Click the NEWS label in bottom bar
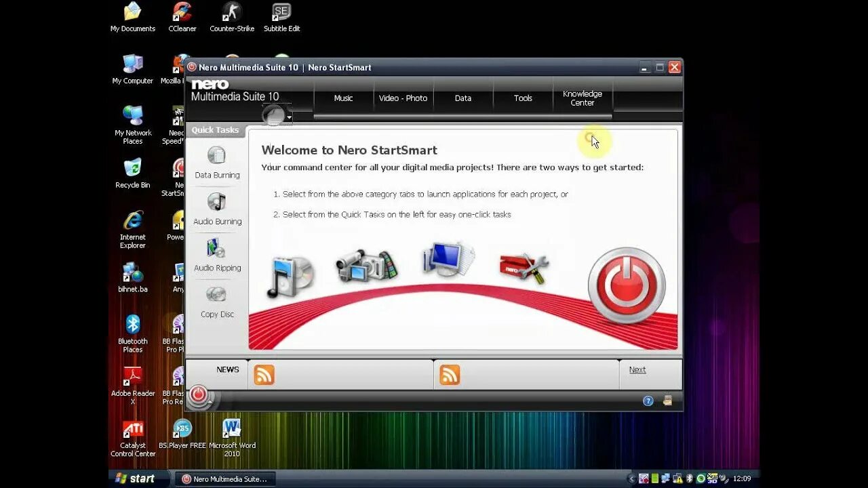The image size is (868, 488). click(228, 369)
